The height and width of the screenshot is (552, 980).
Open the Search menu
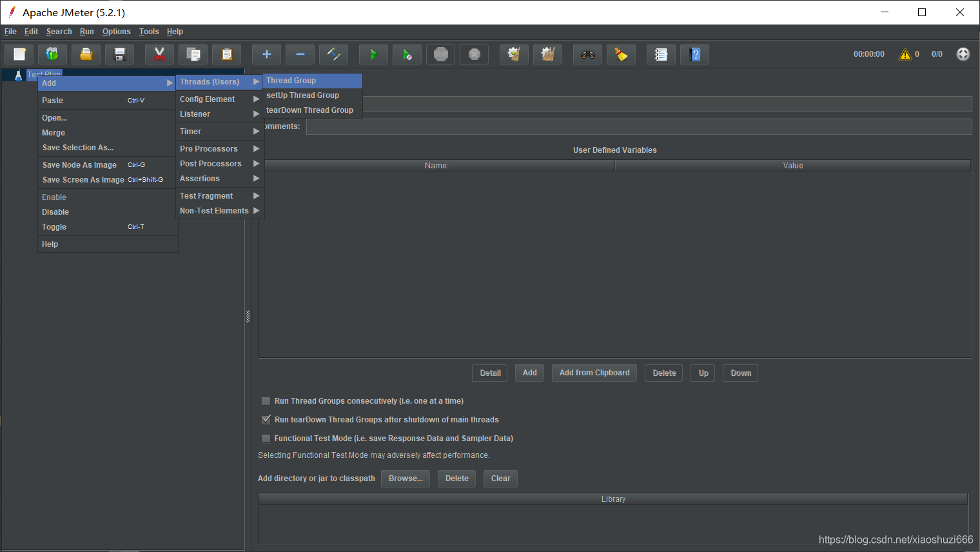point(59,32)
